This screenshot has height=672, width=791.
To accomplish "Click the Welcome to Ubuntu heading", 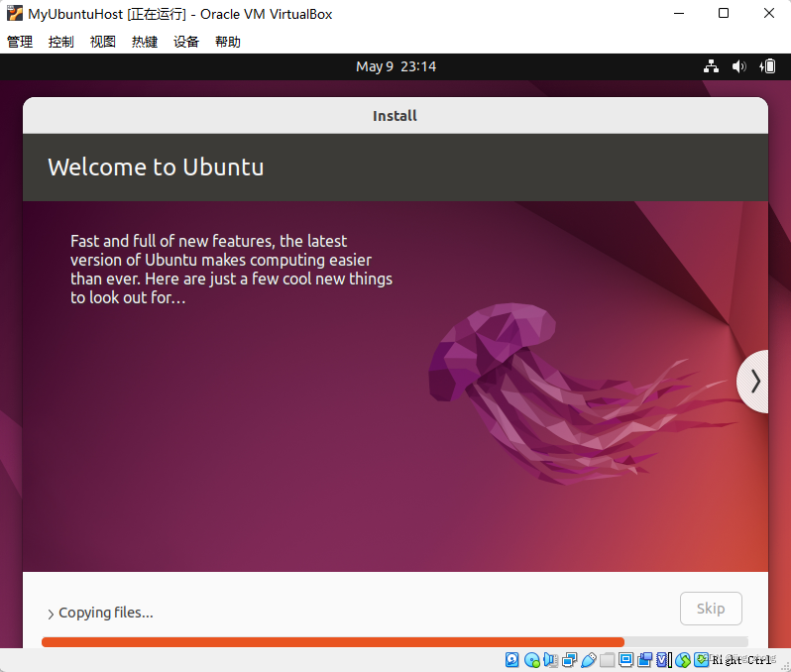I will click(156, 167).
